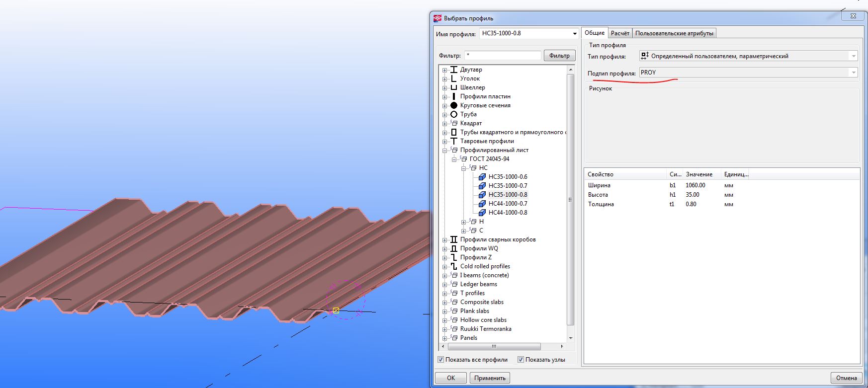
Task: Click the angle icon beside Уголок
Action: pyautogui.click(x=453, y=78)
